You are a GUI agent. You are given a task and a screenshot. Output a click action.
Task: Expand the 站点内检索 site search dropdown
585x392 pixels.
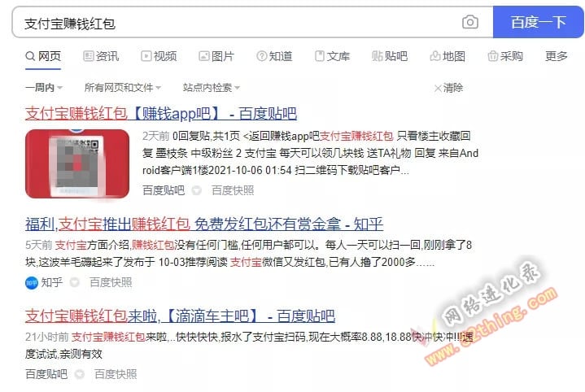tap(212, 88)
